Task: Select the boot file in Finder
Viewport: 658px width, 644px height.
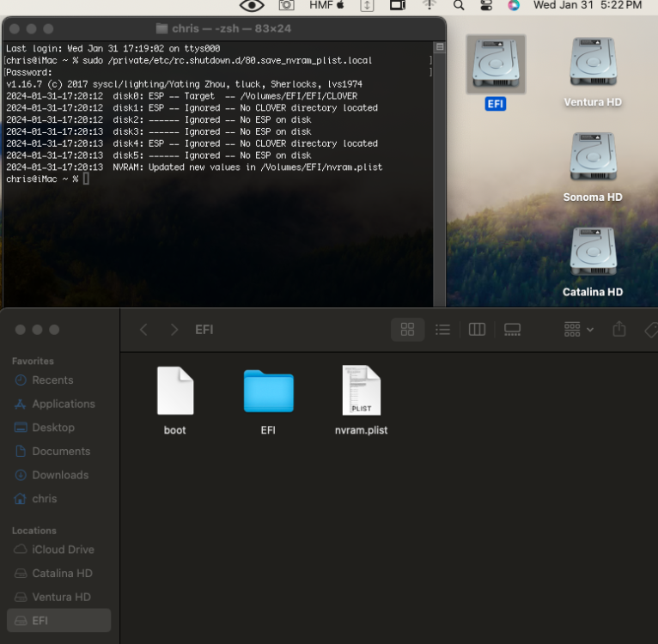Action: [175, 391]
